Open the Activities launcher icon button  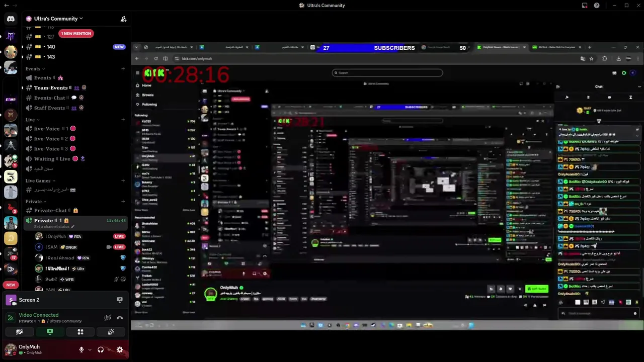pyautogui.click(x=80, y=332)
